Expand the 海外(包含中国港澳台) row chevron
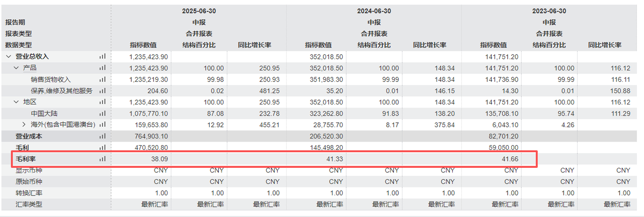Screen dimensions: 644x217 pyautogui.click(x=24, y=125)
